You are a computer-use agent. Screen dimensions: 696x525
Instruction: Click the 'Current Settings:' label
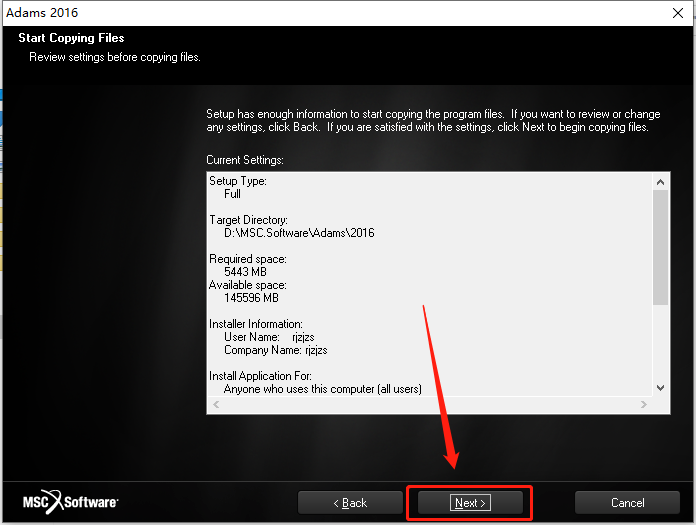(x=245, y=160)
